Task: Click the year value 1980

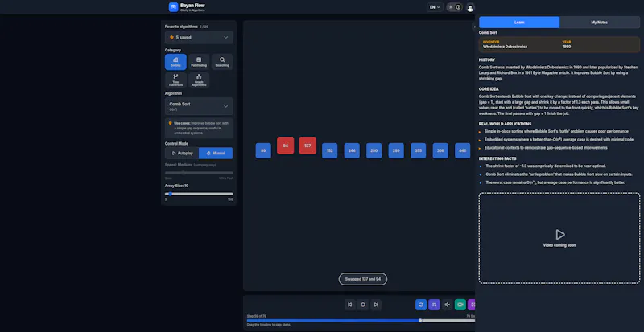Action: 567,47
